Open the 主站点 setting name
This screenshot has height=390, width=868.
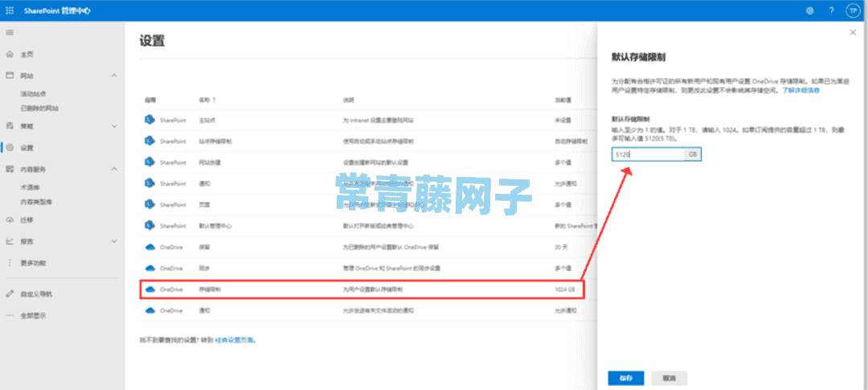(207, 120)
